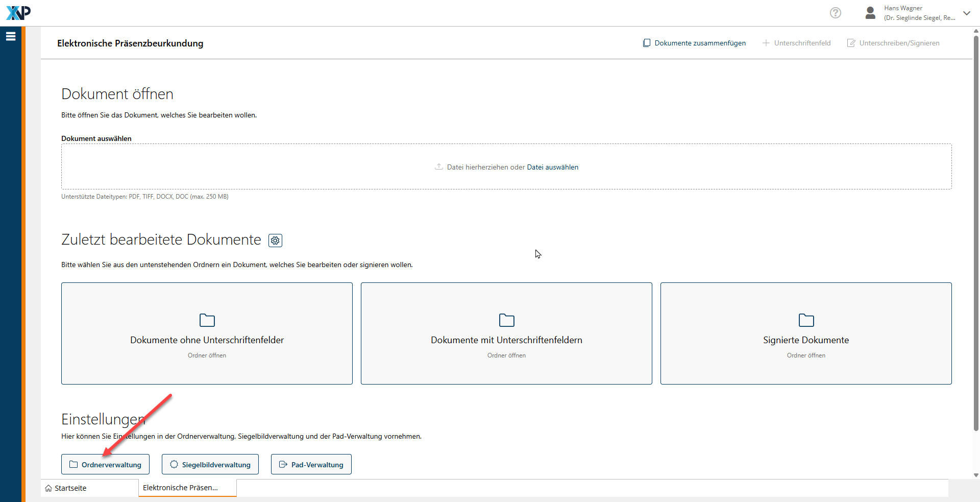This screenshot has width=980, height=502.
Task: Select the Elektronische Präsen... tab
Action: 181,488
